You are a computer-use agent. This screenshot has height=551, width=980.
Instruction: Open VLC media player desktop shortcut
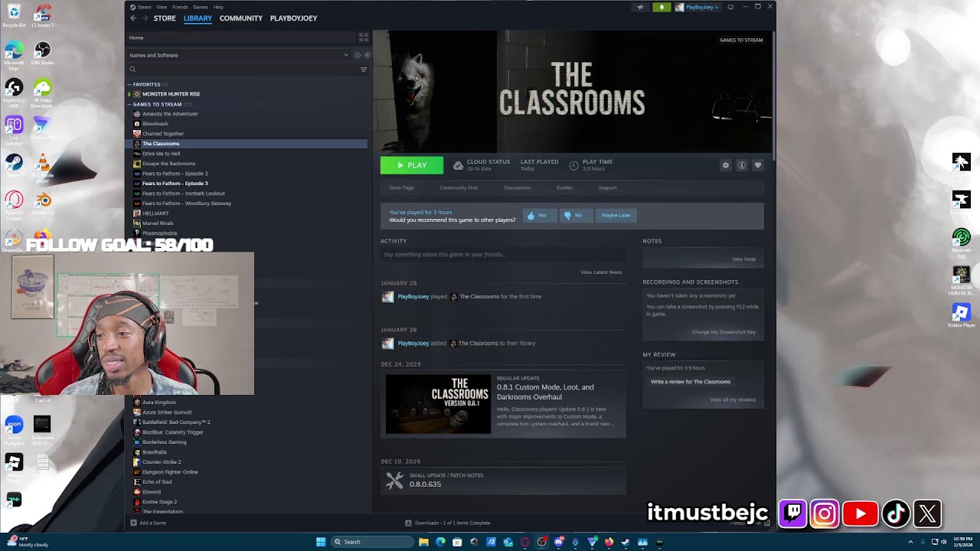click(43, 168)
